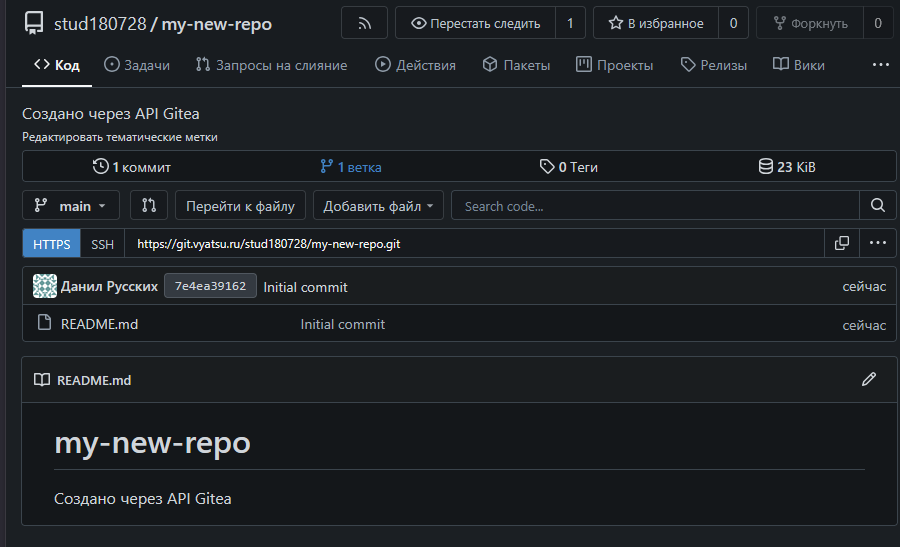Click the RSS feed icon button
Image resolution: width=900 pixels, height=547 pixels.
tap(364, 23)
